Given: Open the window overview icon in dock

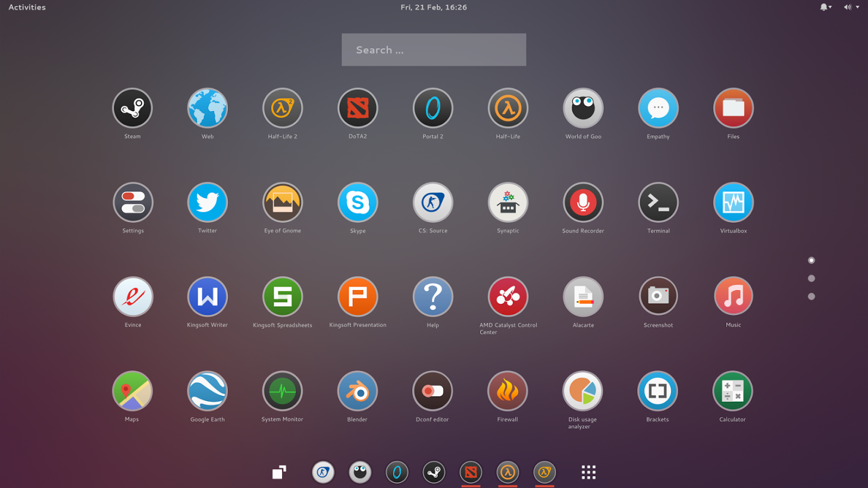Looking at the screenshot, I should coord(279,473).
